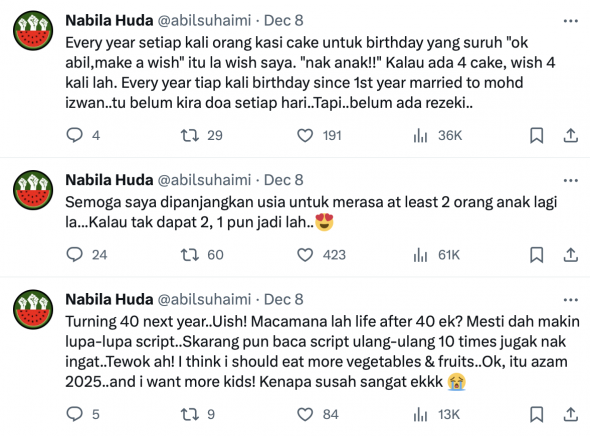Image resolution: width=590 pixels, height=436 pixels.
Task: Open the watermelon avatar on the second tweet
Action: (33, 190)
